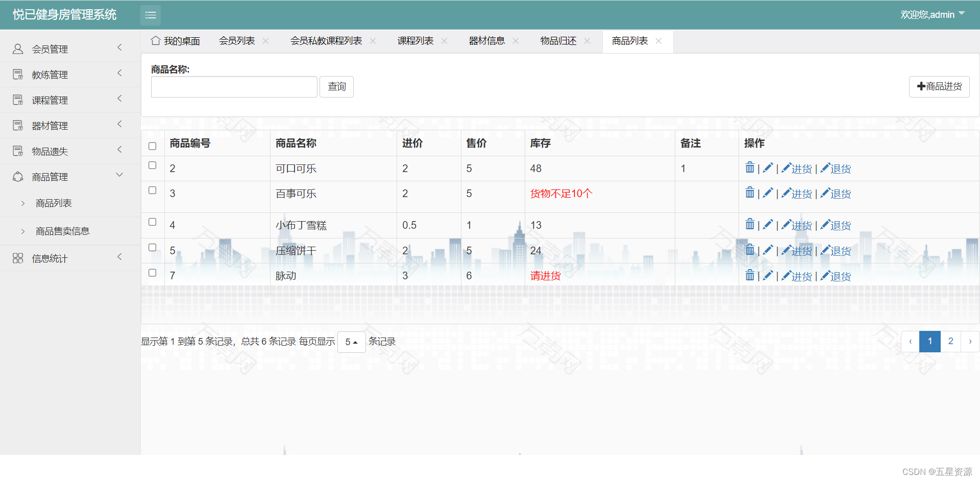Click the 商品管理 sidebar icon
Viewport: 980px width, 481px height.
click(x=18, y=177)
